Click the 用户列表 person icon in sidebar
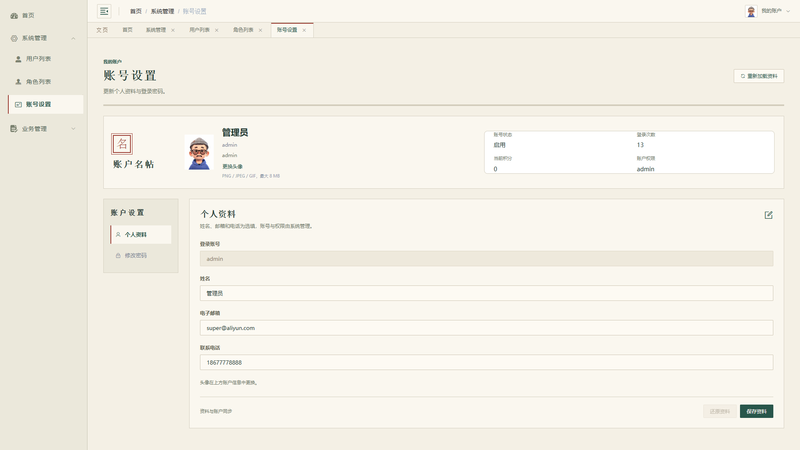The image size is (800, 450). tap(18, 59)
